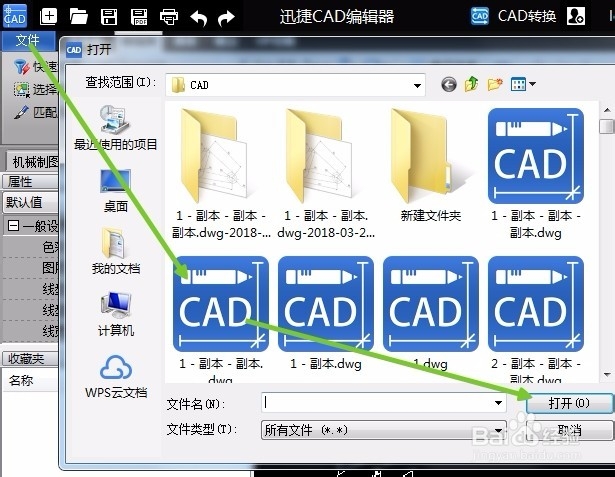Expand the 查找范围 CAD folder dropdown
The image size is (615, 477).
pos(417,85)
